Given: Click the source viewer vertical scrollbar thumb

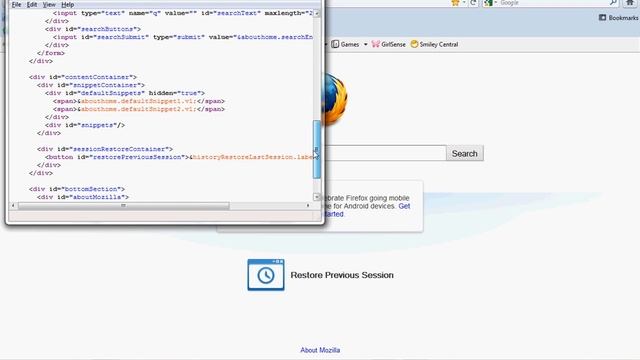Looking at the screenshot, I should [317, 149].
